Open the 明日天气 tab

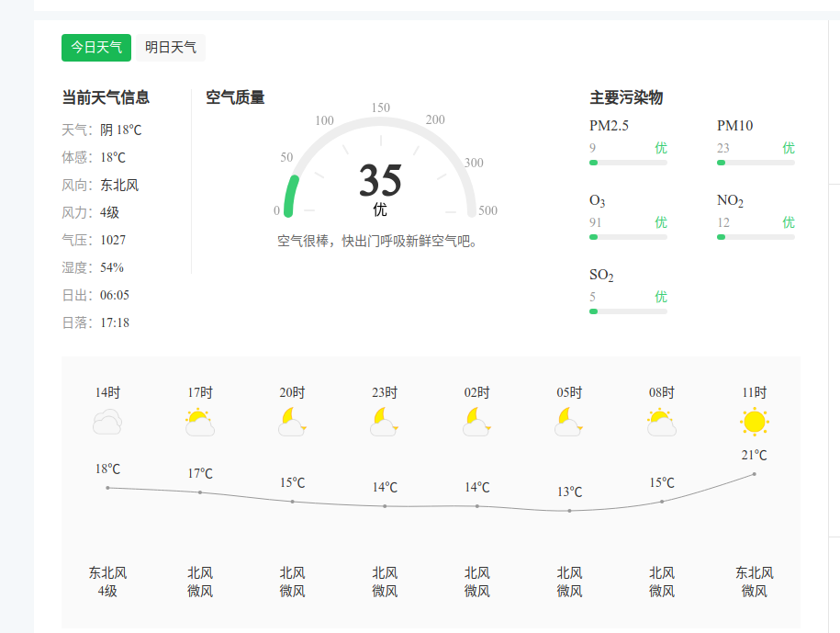[171, 48]
